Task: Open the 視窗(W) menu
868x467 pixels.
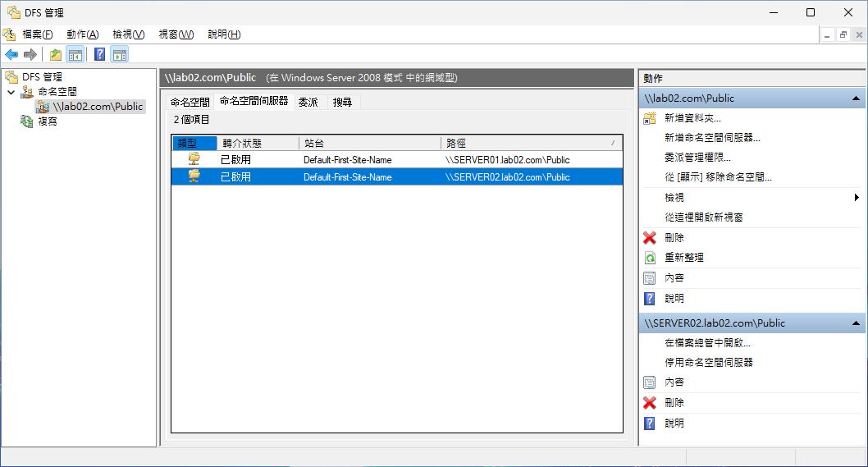Action: click(x=176, y=34)
